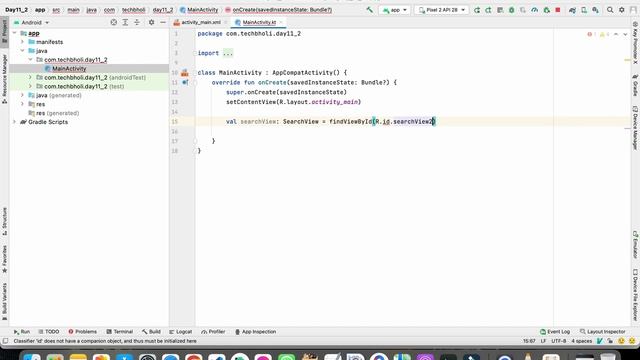Image resolution: width=640 pixels, height=360 pixels.
Task: Open the TODO tool window
Action: [49, 332]
